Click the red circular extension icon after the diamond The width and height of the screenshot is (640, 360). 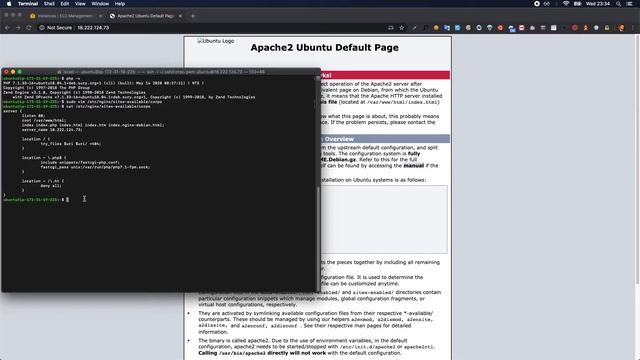click(500, 28)
